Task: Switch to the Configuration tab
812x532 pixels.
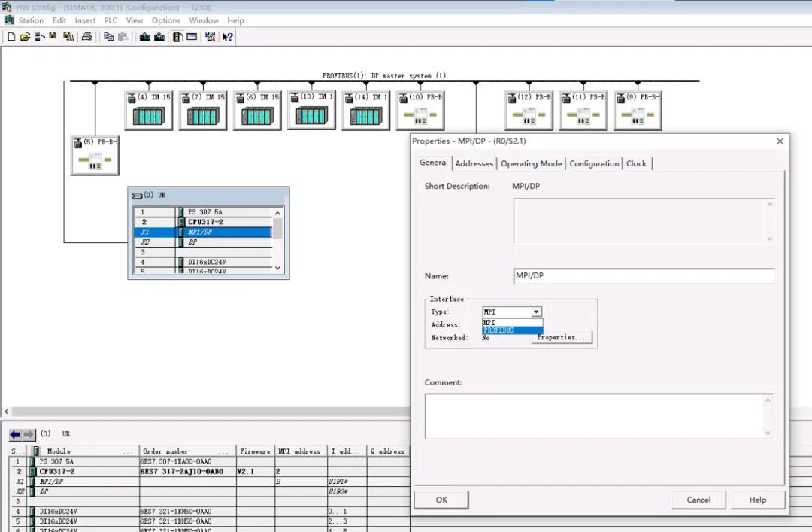Action: pos(594,163)
